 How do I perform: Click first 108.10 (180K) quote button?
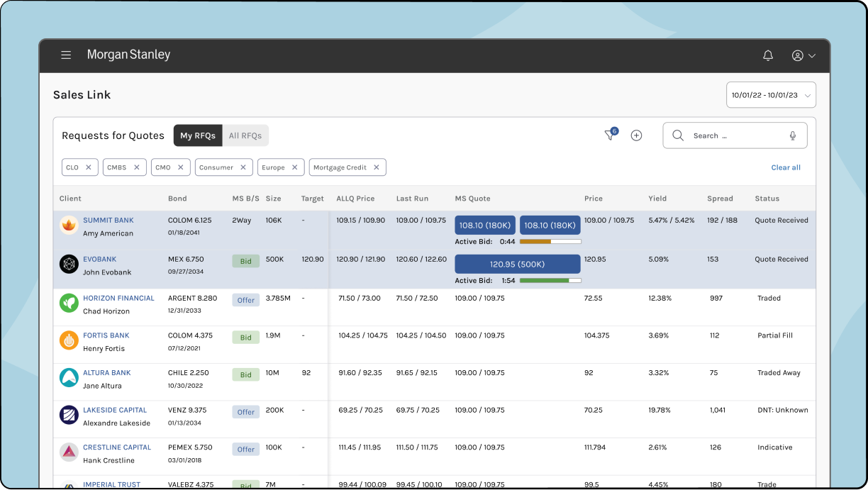(x=485, y=225)
